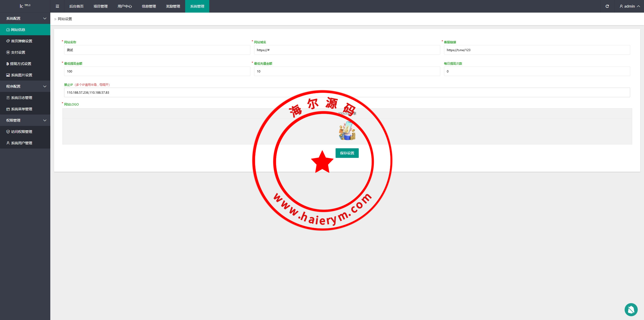Screen dimensions: 644x320
Task: Switch to 奖励管理 top menu
Action: [x=173, y=6]
